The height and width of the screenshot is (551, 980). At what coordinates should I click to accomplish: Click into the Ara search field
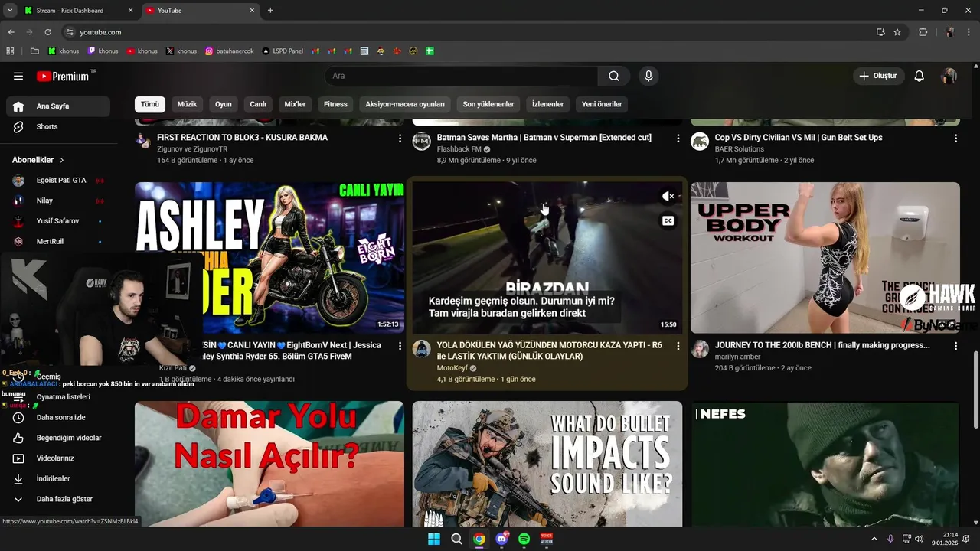(x=461, y=76)
